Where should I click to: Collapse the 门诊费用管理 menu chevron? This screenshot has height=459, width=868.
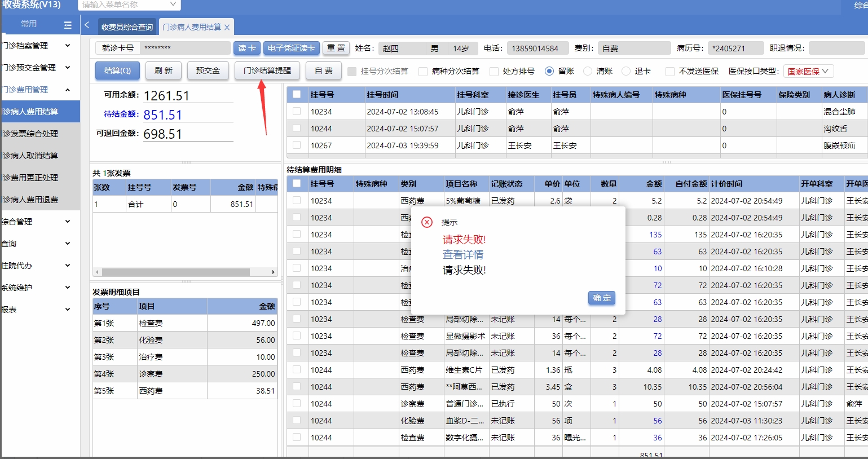(68, 90)
